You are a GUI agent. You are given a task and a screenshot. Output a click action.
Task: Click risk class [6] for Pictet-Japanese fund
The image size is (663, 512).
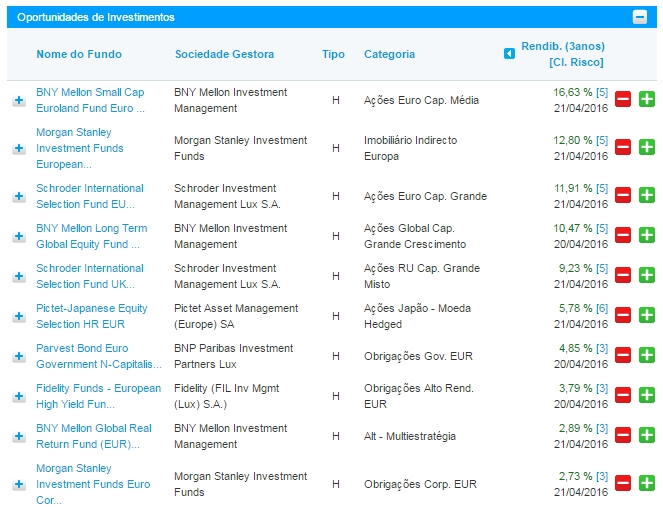point(601,308)
